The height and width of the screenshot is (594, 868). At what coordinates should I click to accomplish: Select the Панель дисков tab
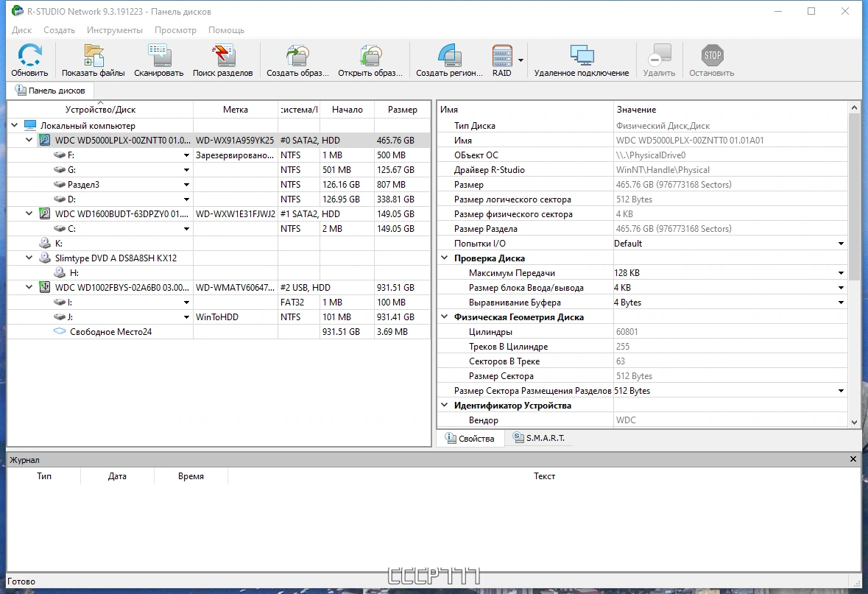pos(50,91)
